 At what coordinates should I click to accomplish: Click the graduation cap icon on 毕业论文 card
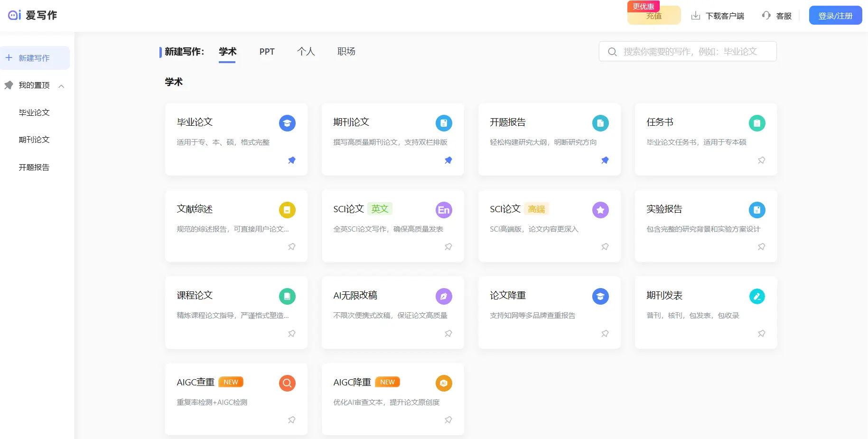287,123
